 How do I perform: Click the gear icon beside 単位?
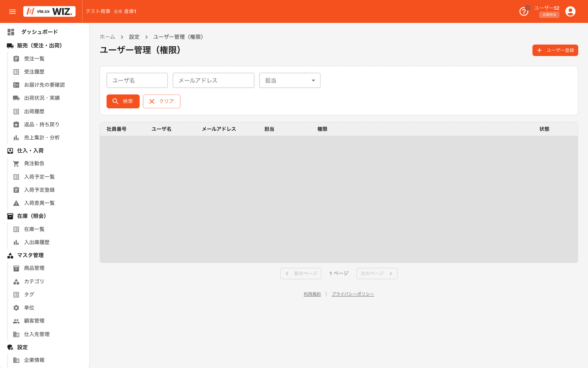[16, 308]
